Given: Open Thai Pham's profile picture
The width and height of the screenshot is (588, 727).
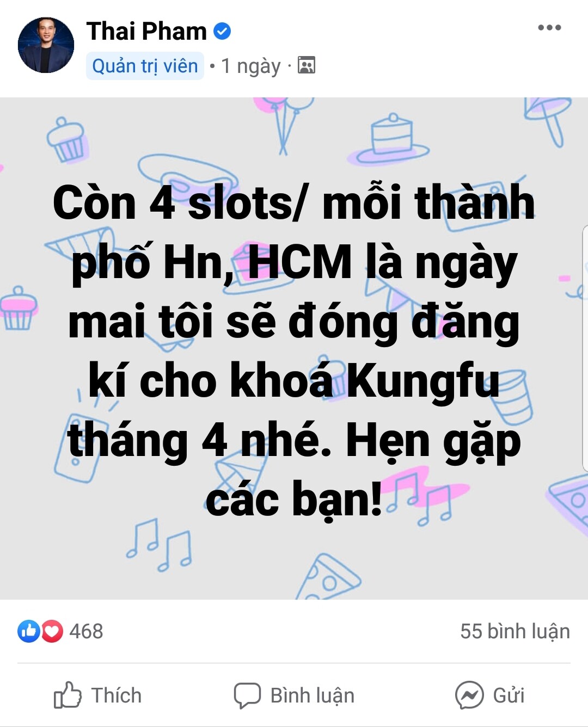Looking at the screenshot, I should [46, 45].
